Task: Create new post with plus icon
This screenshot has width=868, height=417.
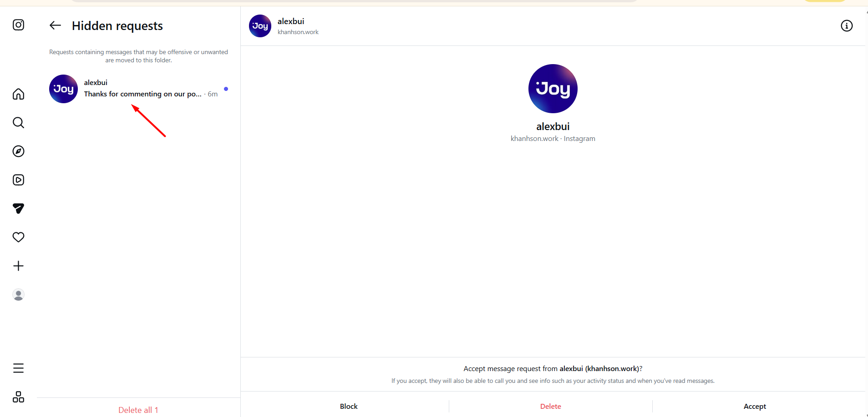Action: [x=18, y=266]
